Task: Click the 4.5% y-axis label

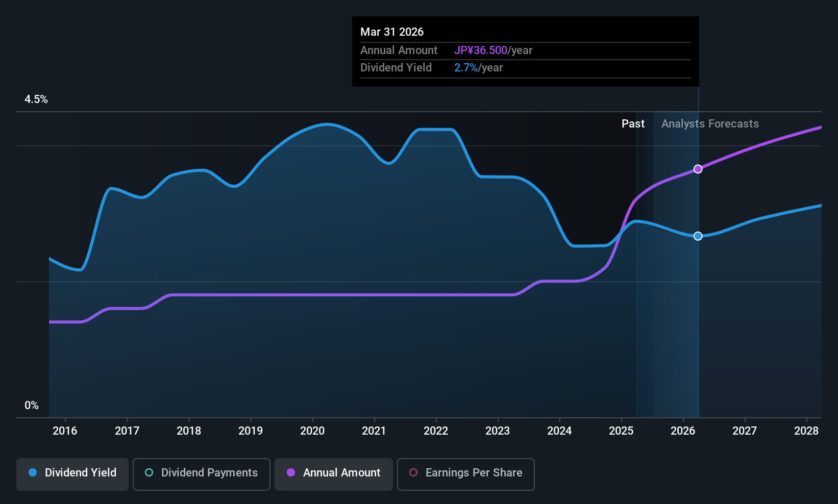Action: [36, 99]
